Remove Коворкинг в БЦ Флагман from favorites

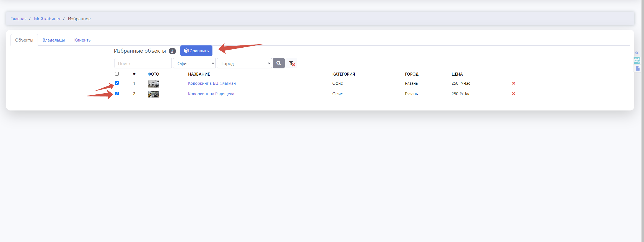pyautogui.click(x=513, y=83)
